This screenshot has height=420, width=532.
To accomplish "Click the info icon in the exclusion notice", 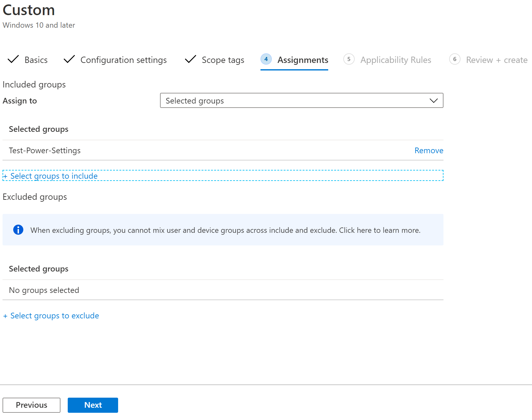I will coord(18,230).
